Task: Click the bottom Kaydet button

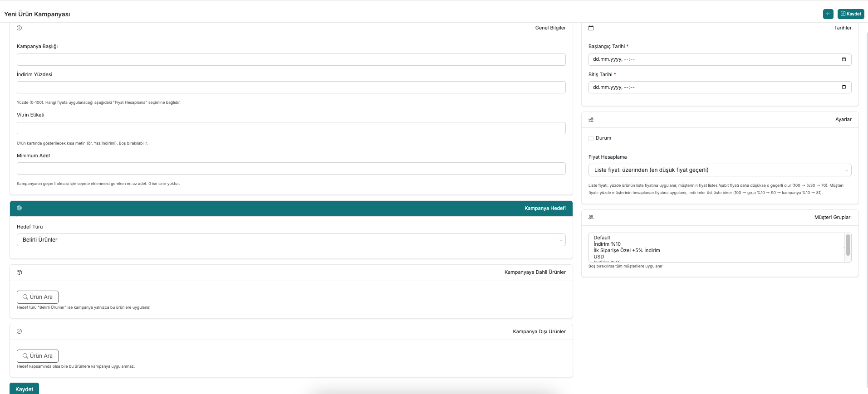Action: click(x=24, y=389)
